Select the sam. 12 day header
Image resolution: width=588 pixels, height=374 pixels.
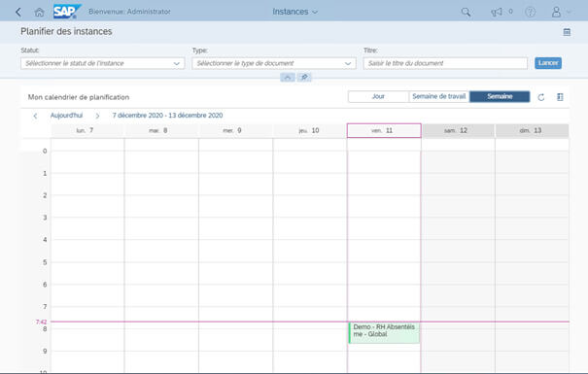click(458, 130)
